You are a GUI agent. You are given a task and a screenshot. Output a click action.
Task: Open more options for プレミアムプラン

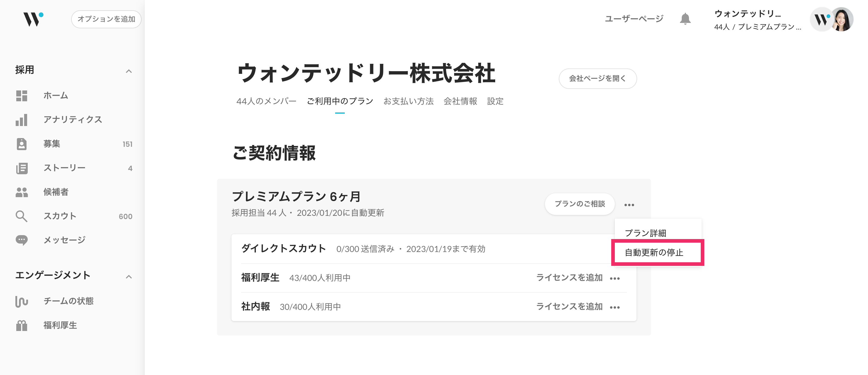coord(629,204)
